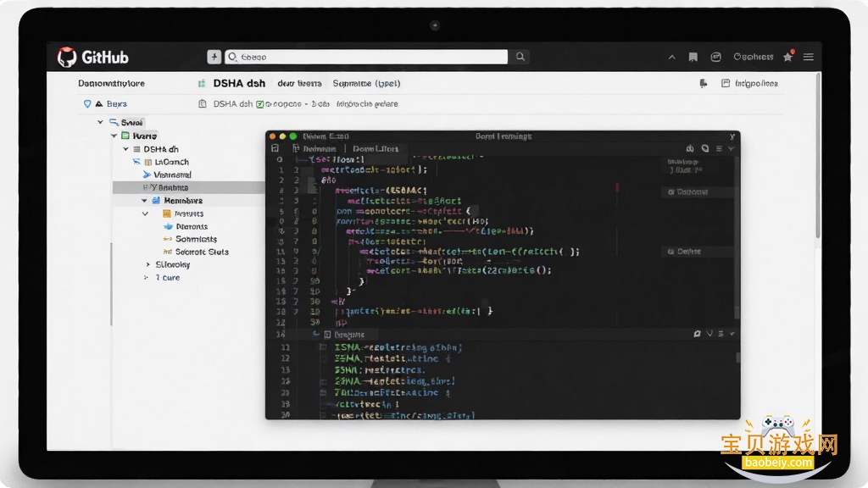
Task: Click the binoculars icon in the editor toolbar
Action: coord(690,148)
